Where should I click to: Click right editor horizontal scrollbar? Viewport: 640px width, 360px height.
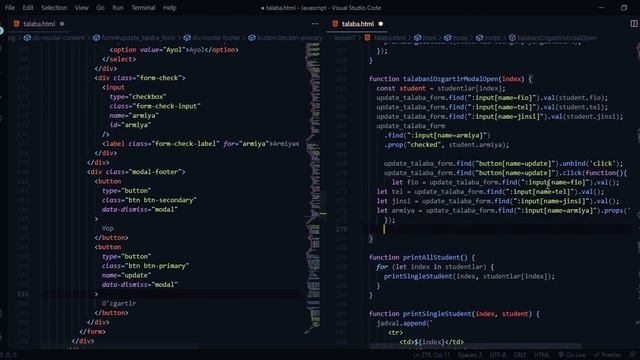click(x=476, y=346)
